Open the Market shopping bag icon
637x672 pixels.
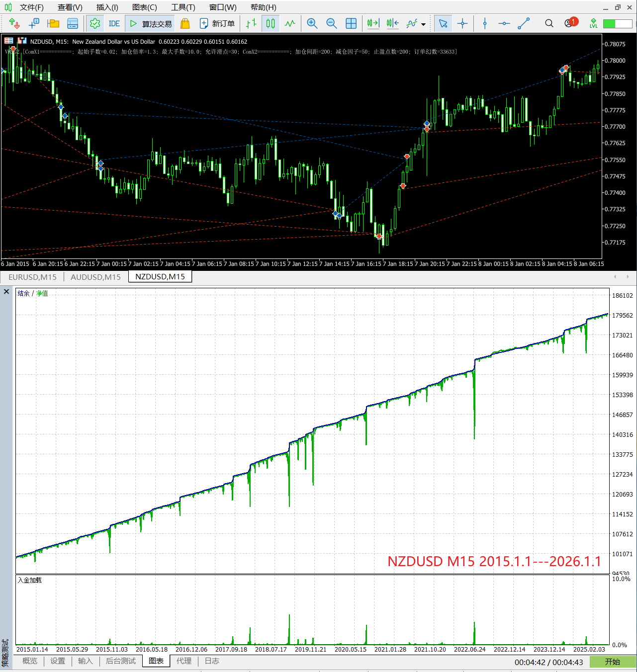tap(185, 23)
